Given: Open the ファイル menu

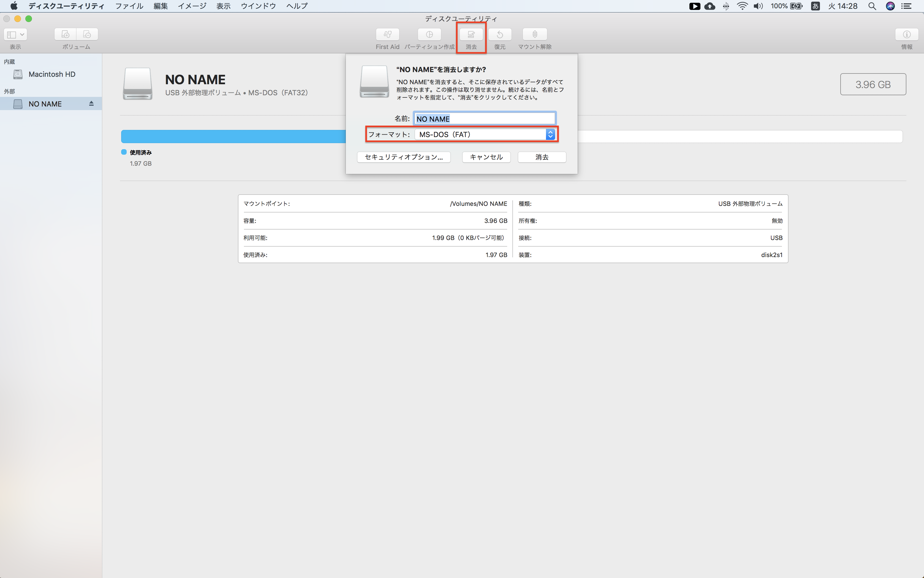Looking at the screenshot, I should [129, 6].
